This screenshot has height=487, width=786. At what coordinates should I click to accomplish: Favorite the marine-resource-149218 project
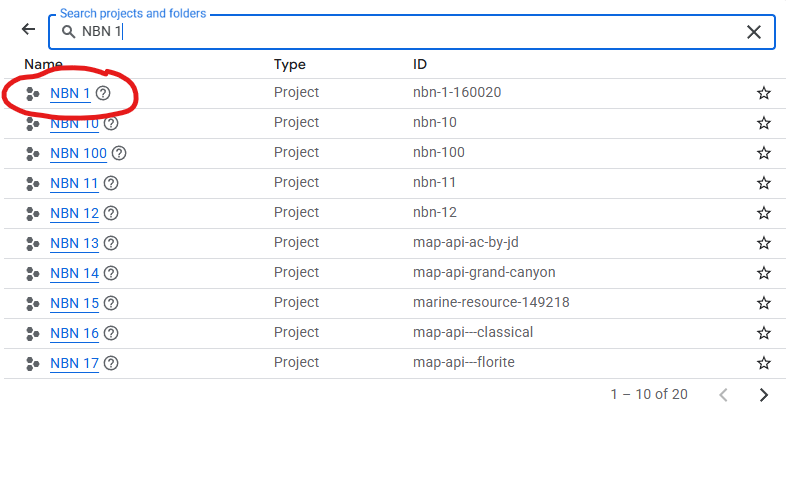click(x=764, y=303)
